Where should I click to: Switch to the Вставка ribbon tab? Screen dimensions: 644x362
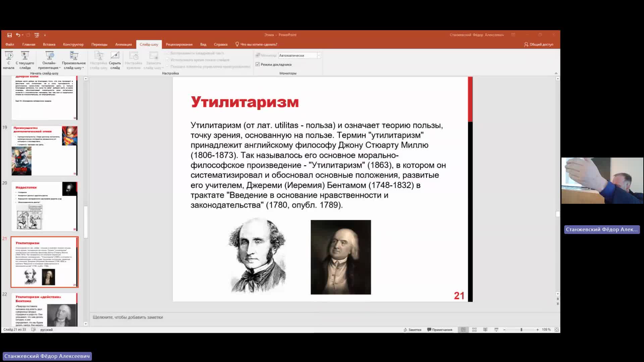[x=49, y=44]
